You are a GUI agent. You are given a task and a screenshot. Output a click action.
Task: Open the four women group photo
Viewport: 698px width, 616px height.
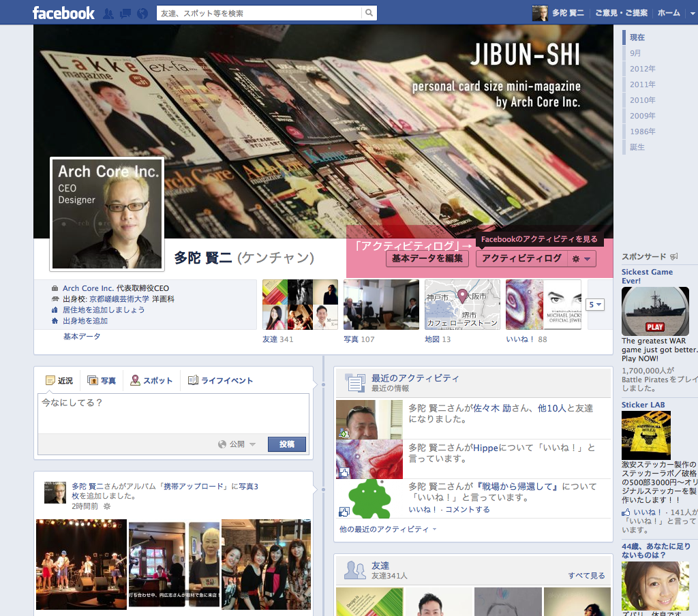tap(267, 564)
